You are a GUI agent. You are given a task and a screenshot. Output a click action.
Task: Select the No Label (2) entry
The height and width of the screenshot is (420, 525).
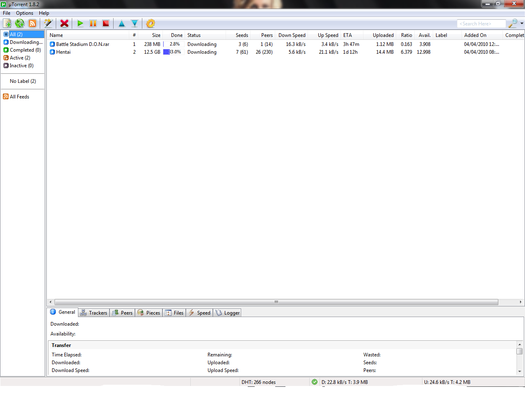(23, 81)
